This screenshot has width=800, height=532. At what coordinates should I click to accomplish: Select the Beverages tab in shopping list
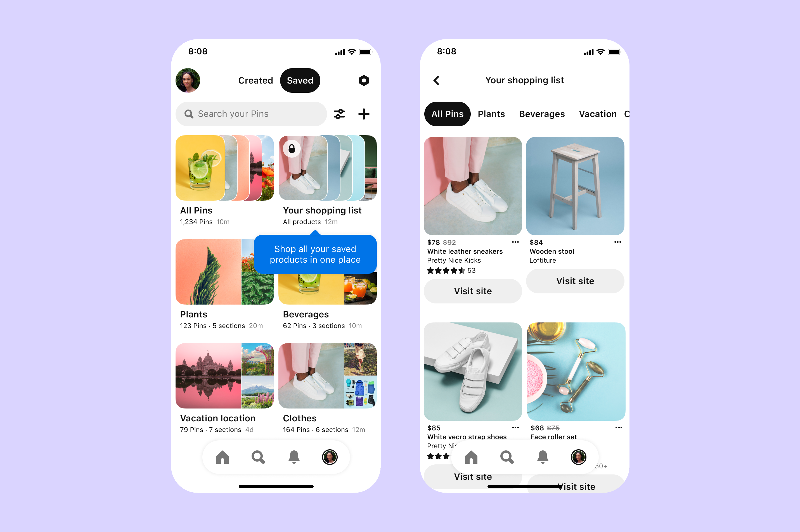click(x=541, y=113)
